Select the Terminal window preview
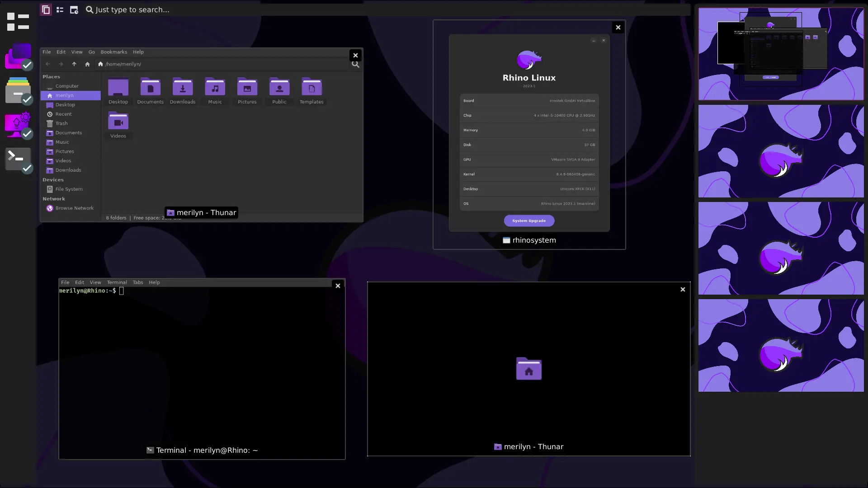Image resolution: width=868 pixels, height=488 pixels. coord(202,368)
